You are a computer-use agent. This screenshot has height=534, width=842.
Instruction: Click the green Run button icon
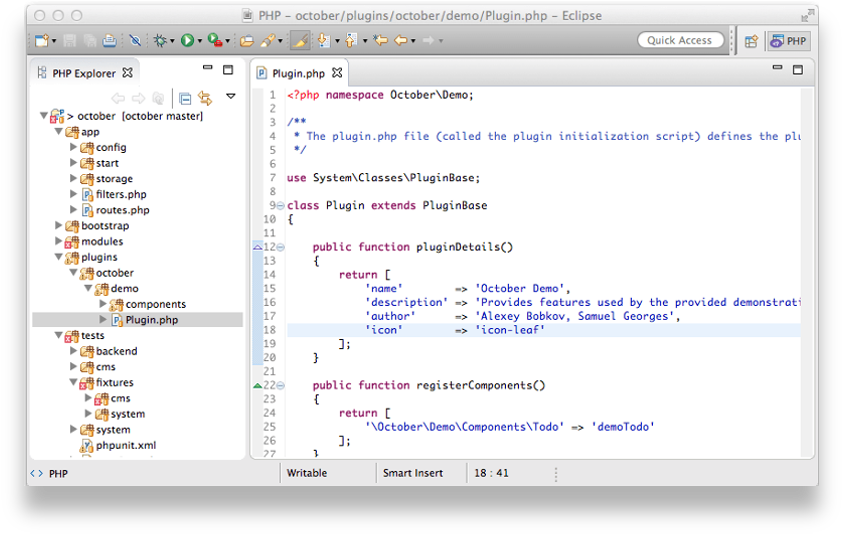187,40
